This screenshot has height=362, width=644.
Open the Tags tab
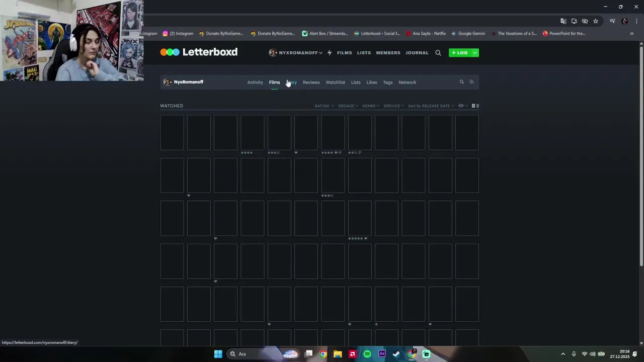(x=388, y=82)
